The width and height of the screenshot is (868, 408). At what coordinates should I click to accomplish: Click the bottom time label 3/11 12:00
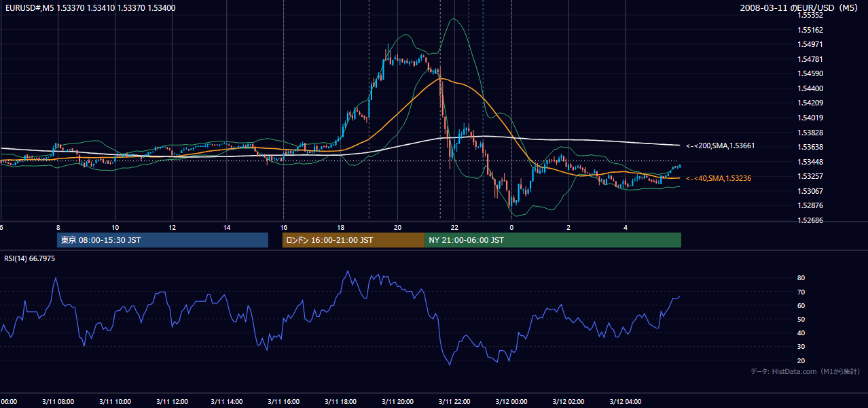[172, 401]
